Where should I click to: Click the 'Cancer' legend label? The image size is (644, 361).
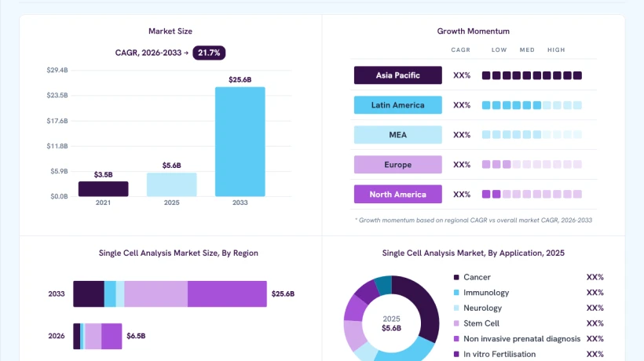click(477, 277)
